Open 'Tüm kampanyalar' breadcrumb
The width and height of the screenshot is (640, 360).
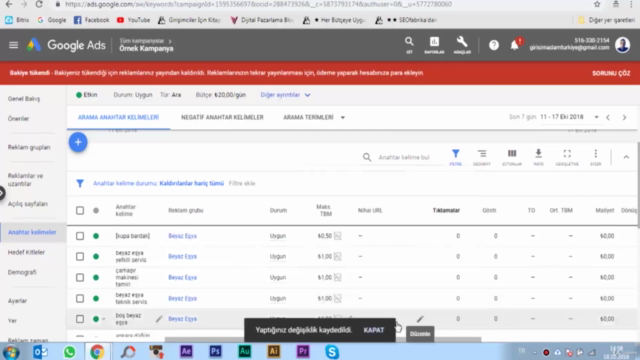(x=142, y=41)
